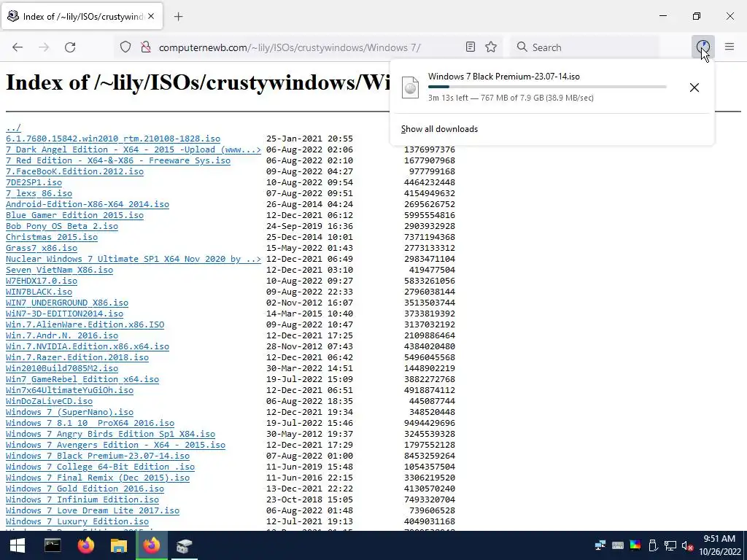Click Win7_GameRebel_Edition_x64.iso link
This screenshot has height=560, width=747.
82,379
